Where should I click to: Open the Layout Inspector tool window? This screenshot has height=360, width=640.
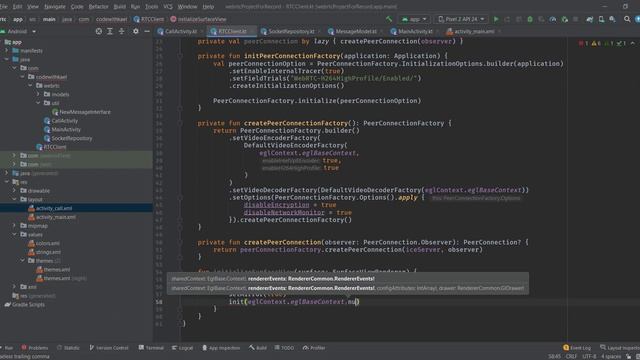[x=620, y=348]
